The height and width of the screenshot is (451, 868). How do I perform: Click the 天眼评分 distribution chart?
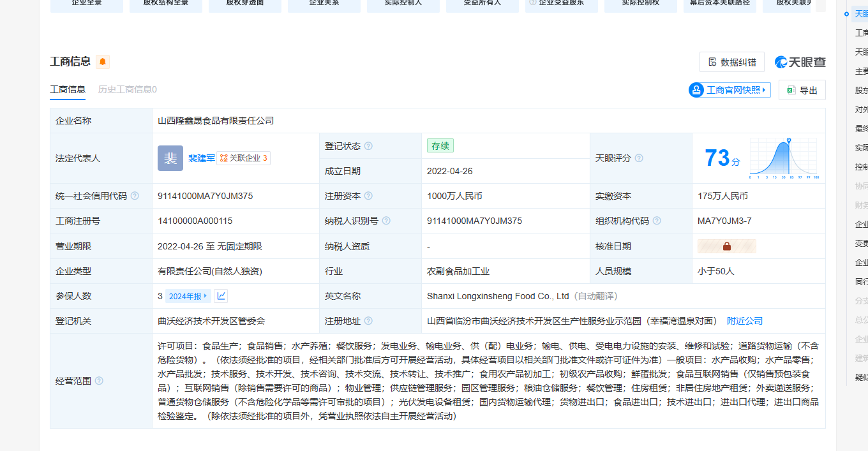pos(784,158)
